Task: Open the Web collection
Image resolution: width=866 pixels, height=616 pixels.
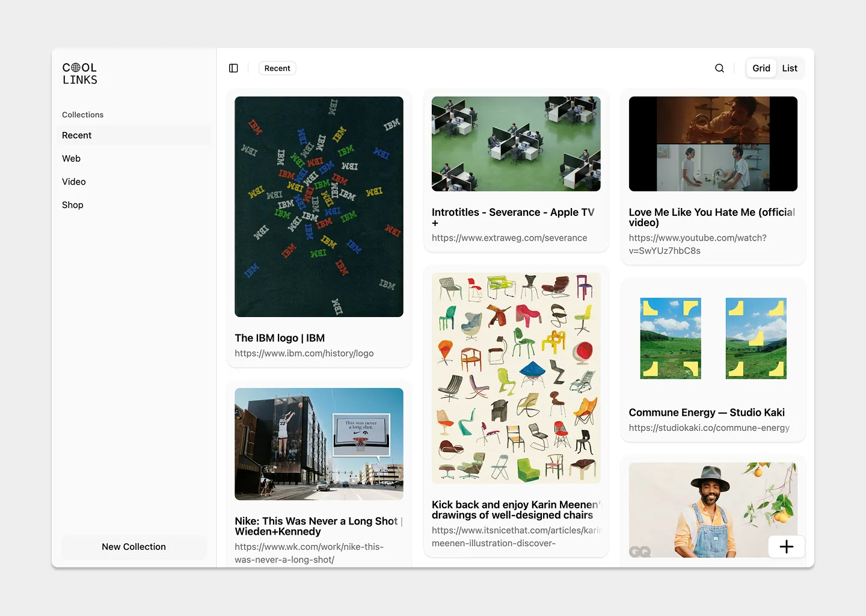Action: coord(134,159)
